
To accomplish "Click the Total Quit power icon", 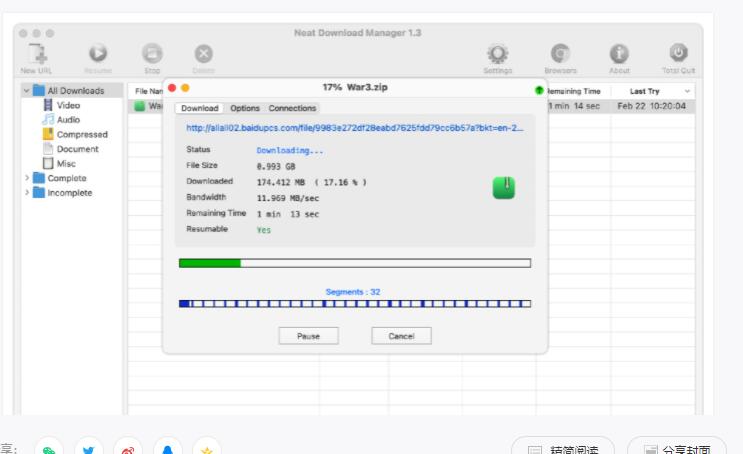I will 679,53.
